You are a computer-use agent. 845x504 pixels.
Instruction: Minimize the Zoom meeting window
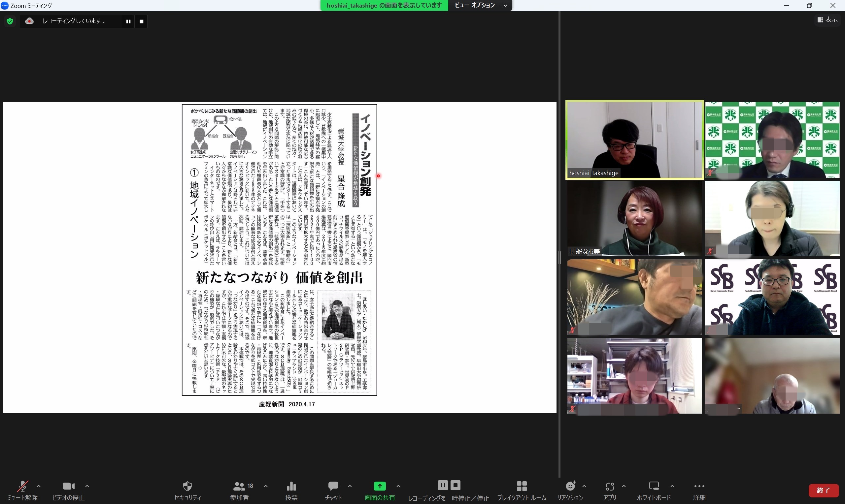tap(787, 5)
